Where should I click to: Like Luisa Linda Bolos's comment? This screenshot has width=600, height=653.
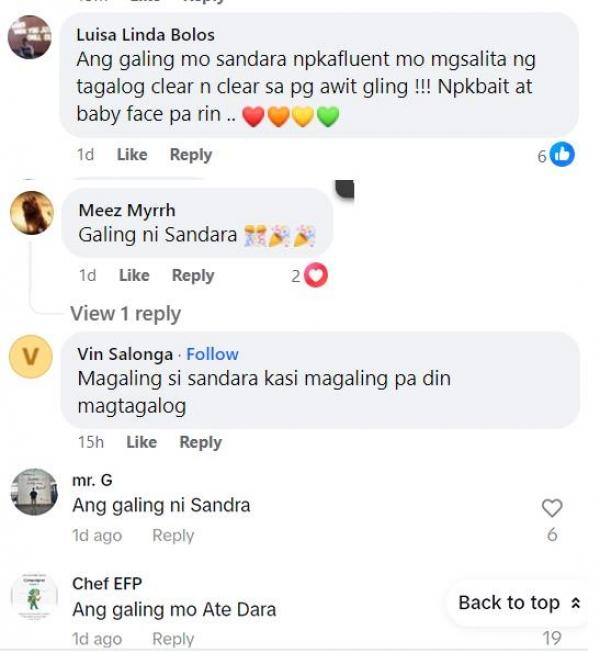coord(132,155)
